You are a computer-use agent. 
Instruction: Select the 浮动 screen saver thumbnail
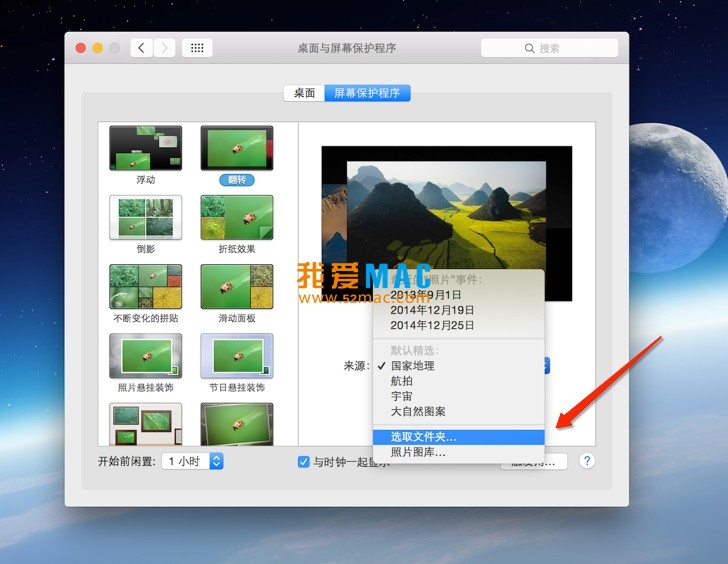point(145,148)
